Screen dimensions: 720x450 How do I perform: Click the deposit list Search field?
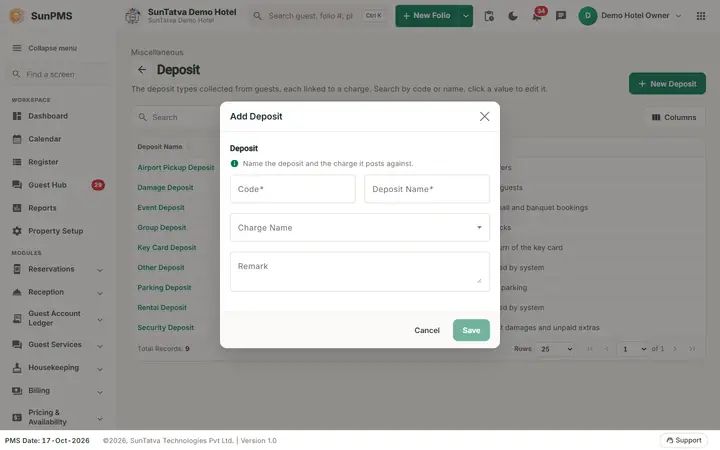tap(177, 117)
